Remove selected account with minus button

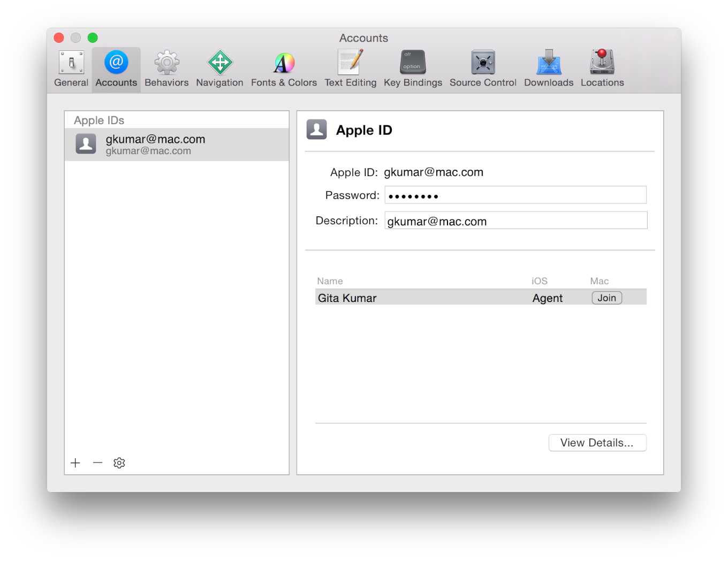(97, 463)
